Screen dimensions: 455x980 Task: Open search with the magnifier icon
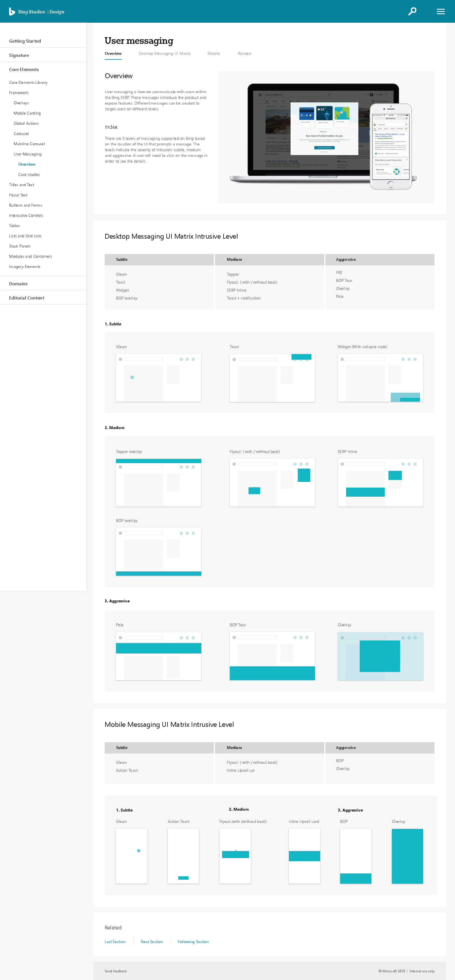coord(412,11)
